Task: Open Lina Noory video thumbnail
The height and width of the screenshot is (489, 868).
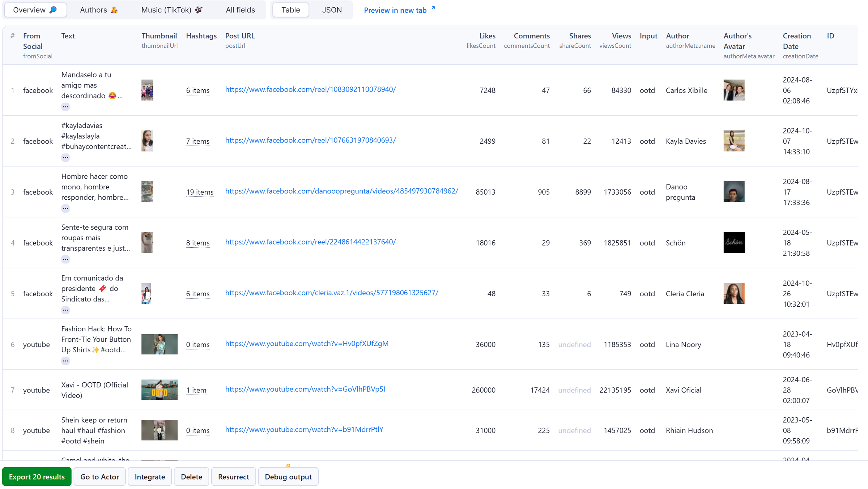Action: coord(159,344)
